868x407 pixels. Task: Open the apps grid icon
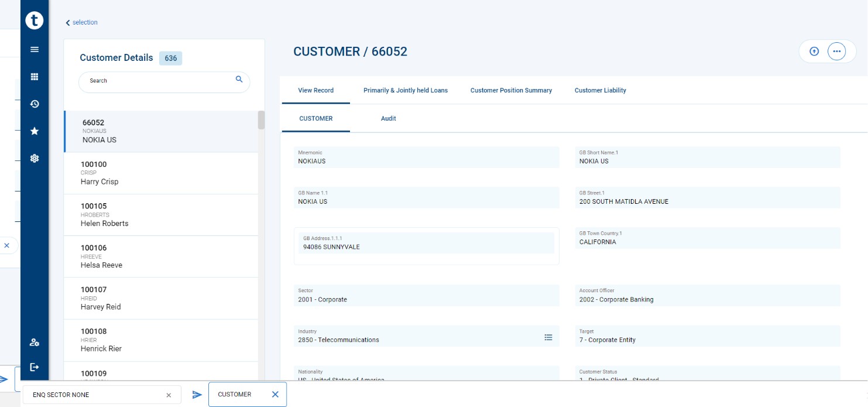pos(35,77)
